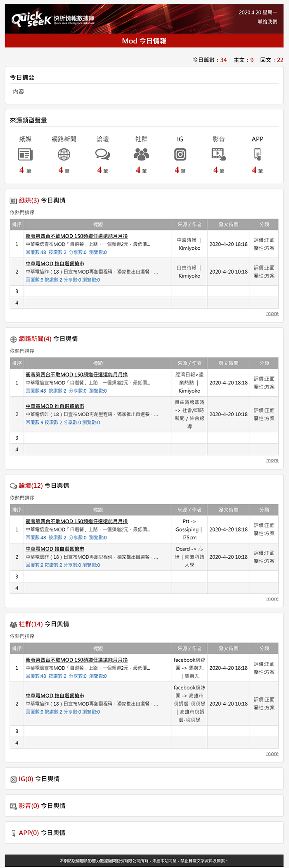Image resolution: width=289 pixels, height=868 pixels.
Task: Click the 紙媒 newspaper icon in source volume
Action: 25,155
